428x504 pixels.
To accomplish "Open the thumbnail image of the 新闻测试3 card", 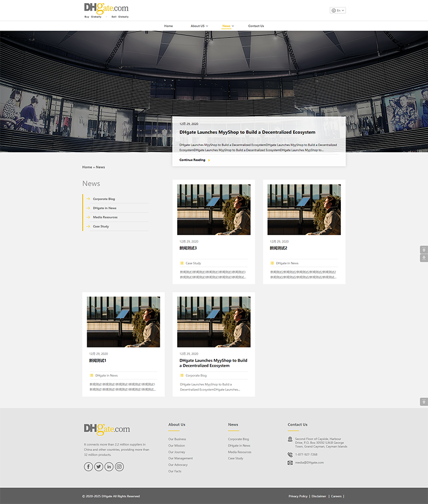I will 214,209.
